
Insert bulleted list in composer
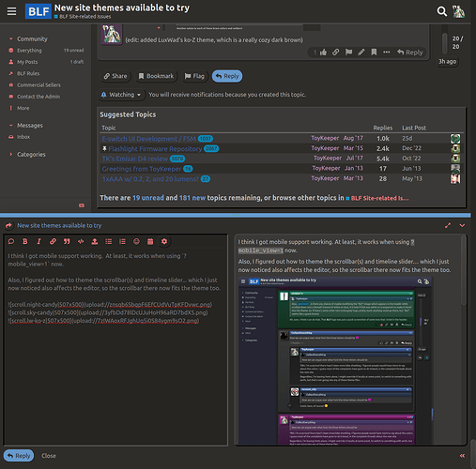pyautogui.click(x=109, y=241)
